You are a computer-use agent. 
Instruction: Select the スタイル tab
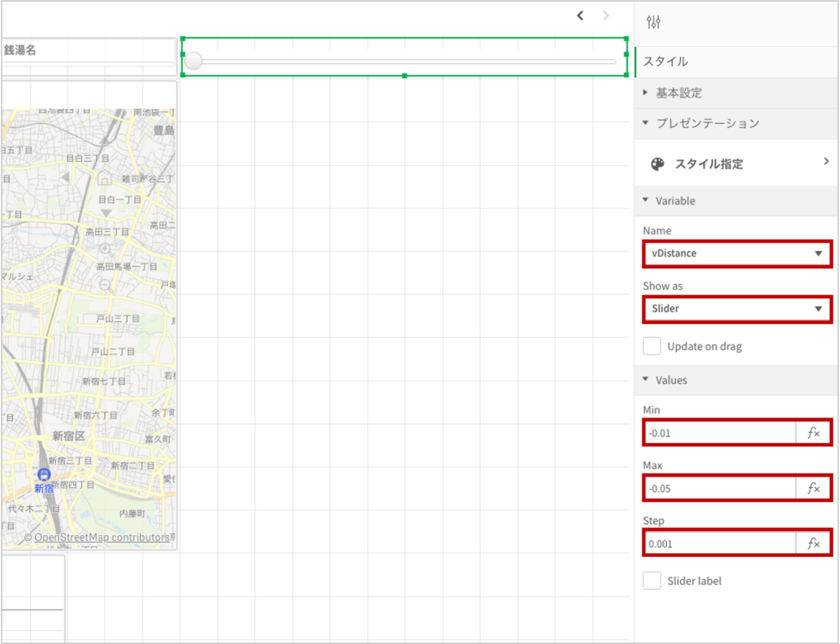coord(665,62)
